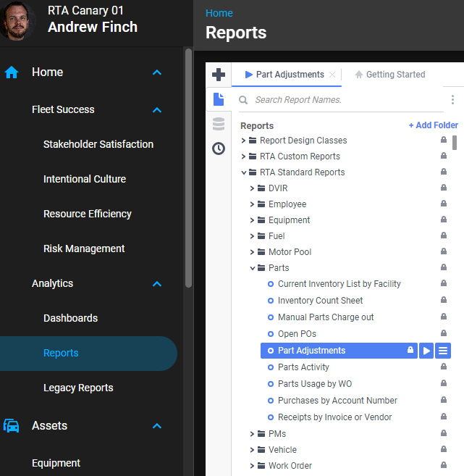Click the Assets vehicle icon in sidebar
Viewport: 464px width, 476px height.
[12, 426]
